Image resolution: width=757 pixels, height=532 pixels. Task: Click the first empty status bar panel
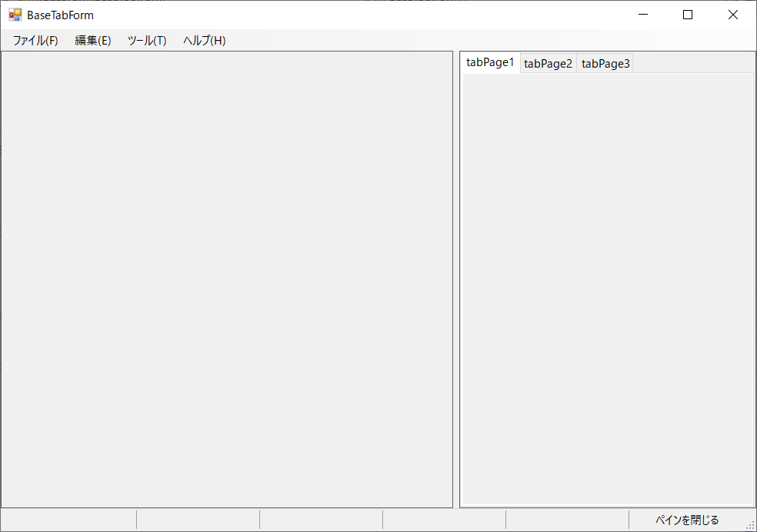pos(68,520)
